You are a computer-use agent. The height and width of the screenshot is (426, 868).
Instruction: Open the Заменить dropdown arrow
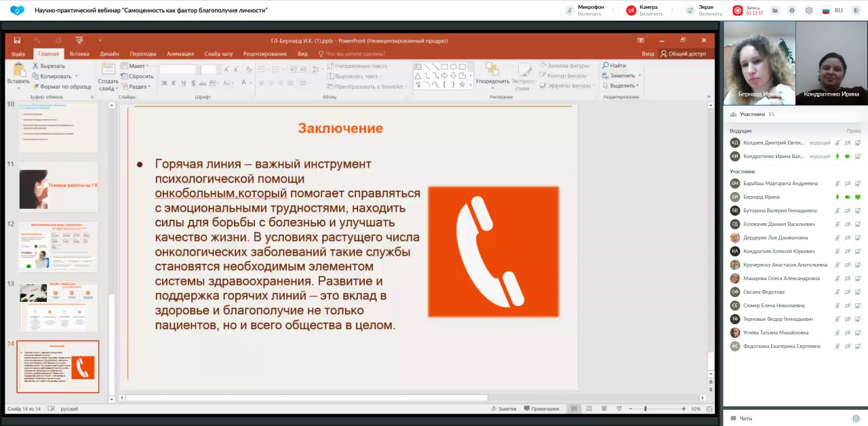point(639,76)
